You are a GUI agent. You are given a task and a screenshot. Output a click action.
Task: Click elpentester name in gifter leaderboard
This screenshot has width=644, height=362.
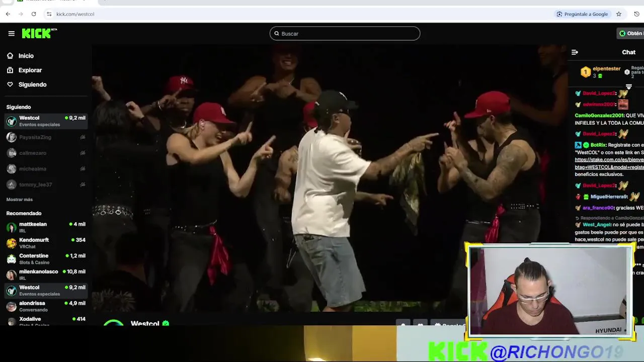click(x=607, y=69)
